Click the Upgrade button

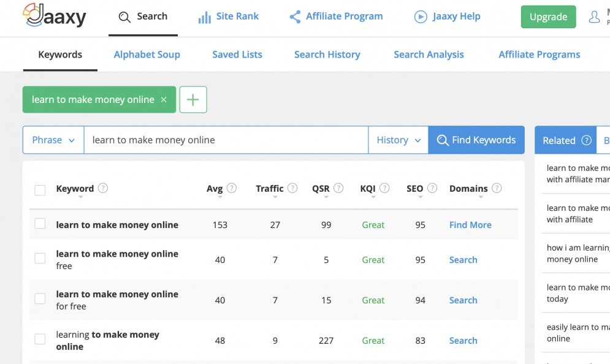[548, 17]
